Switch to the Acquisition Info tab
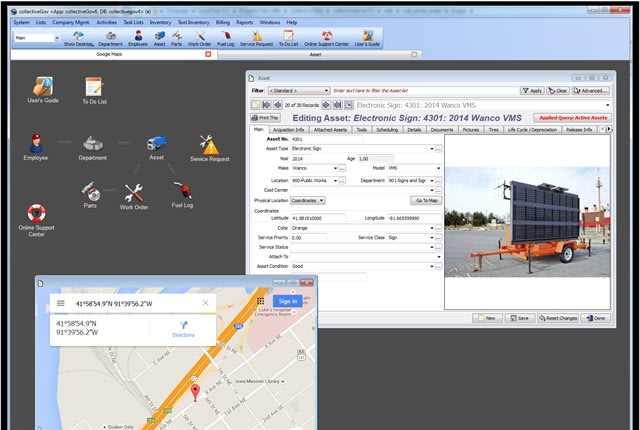 (x=290, y=129)
